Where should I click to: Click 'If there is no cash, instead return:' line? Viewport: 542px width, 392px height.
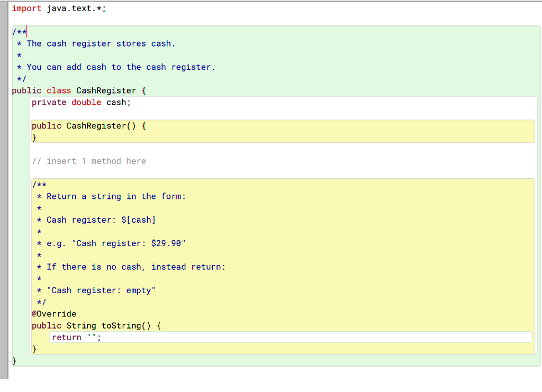tap(136, 267)
